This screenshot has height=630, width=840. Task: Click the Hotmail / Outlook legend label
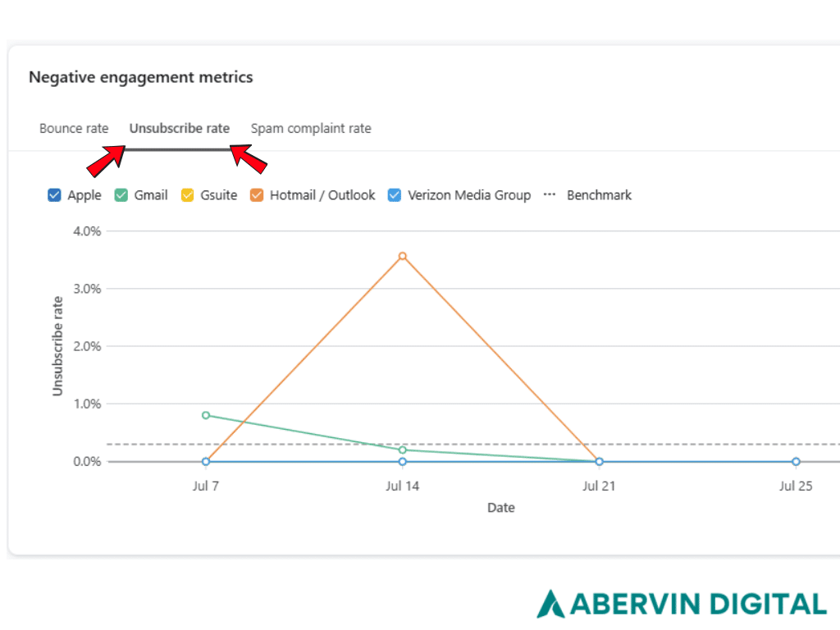point(322,195)
